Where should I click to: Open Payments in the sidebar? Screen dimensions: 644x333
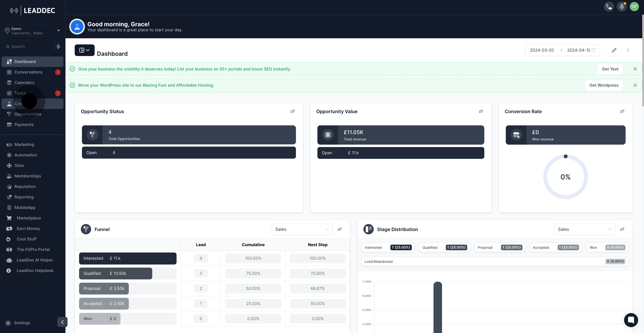click(32, 124)
